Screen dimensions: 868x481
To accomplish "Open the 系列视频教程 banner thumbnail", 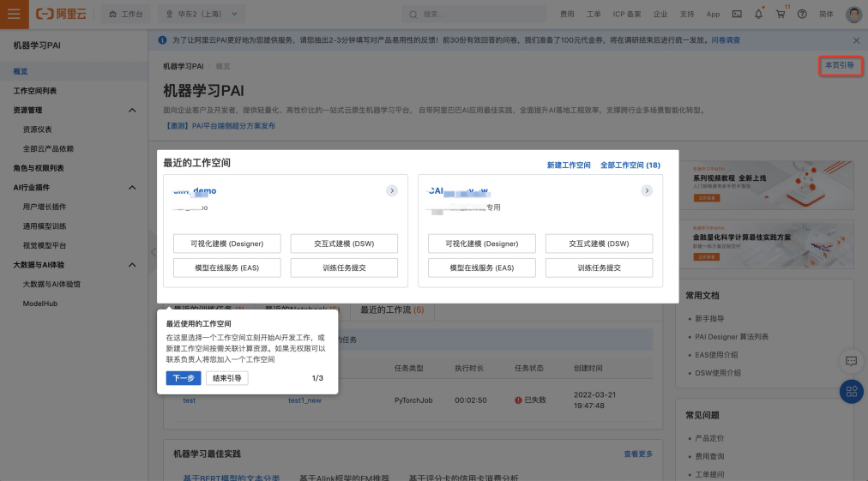I will [x=766, y=185].
